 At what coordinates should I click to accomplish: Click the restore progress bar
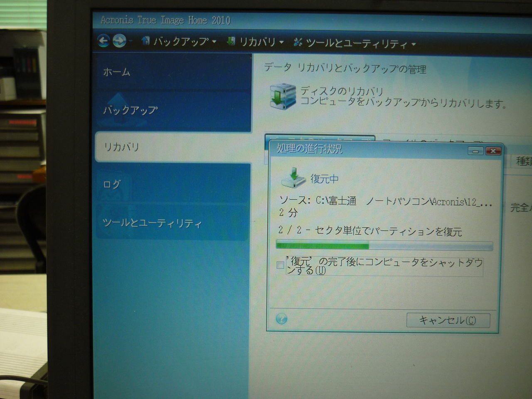(x=384, y=245)
